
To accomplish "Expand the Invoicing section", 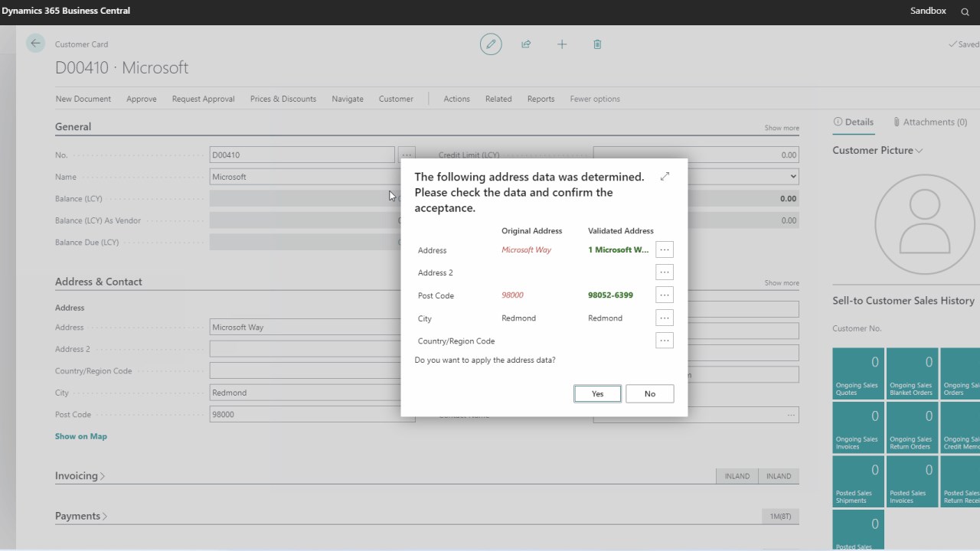I will tap(80, 476).
